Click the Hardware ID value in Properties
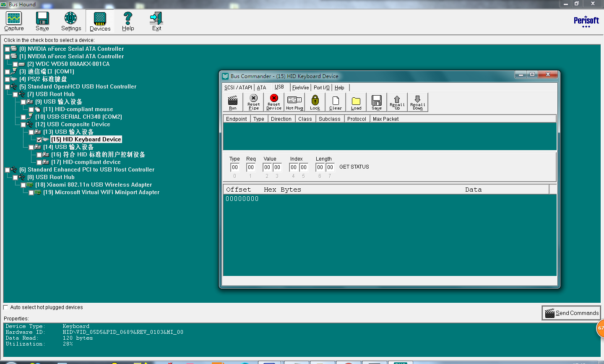The height and width of the screenshot is (364, 604). pos(123,332)
